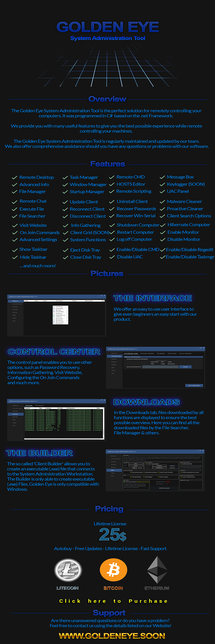
Task: Expand Networking submenu in the Interface screenshot
Action: point(60,310)
